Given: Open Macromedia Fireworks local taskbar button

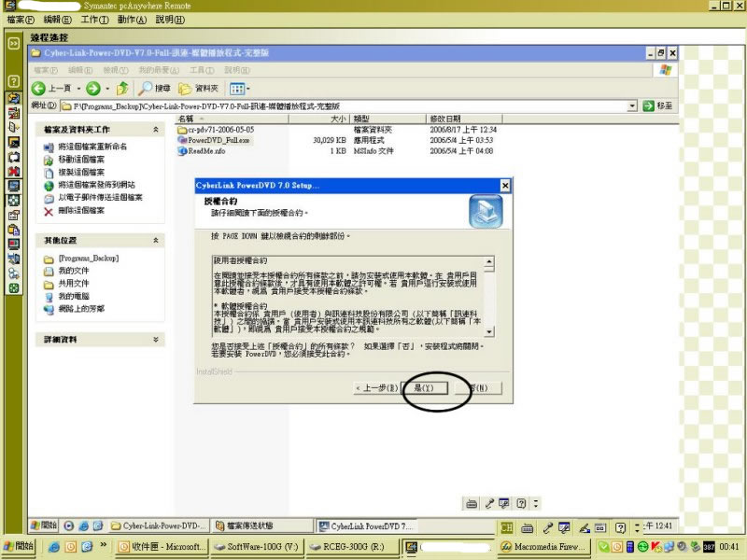Looking at the screenshot, I should [x=544, y=547].
